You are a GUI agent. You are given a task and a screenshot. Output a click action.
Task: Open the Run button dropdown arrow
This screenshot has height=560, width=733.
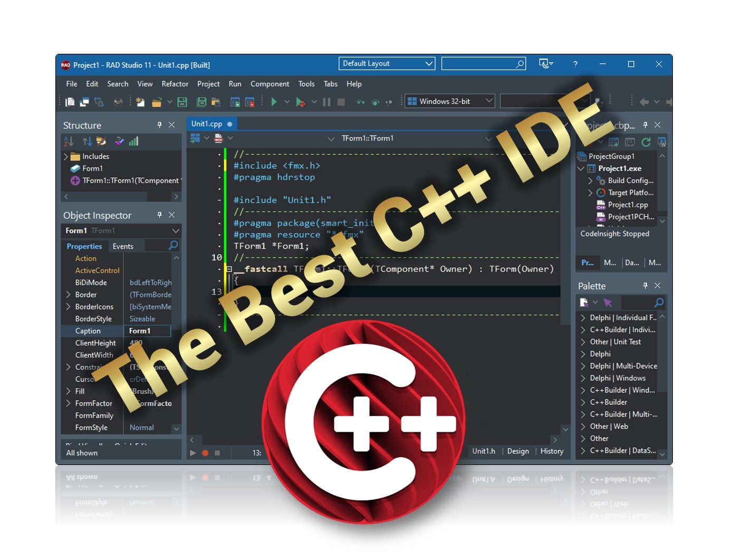point(287,102)
